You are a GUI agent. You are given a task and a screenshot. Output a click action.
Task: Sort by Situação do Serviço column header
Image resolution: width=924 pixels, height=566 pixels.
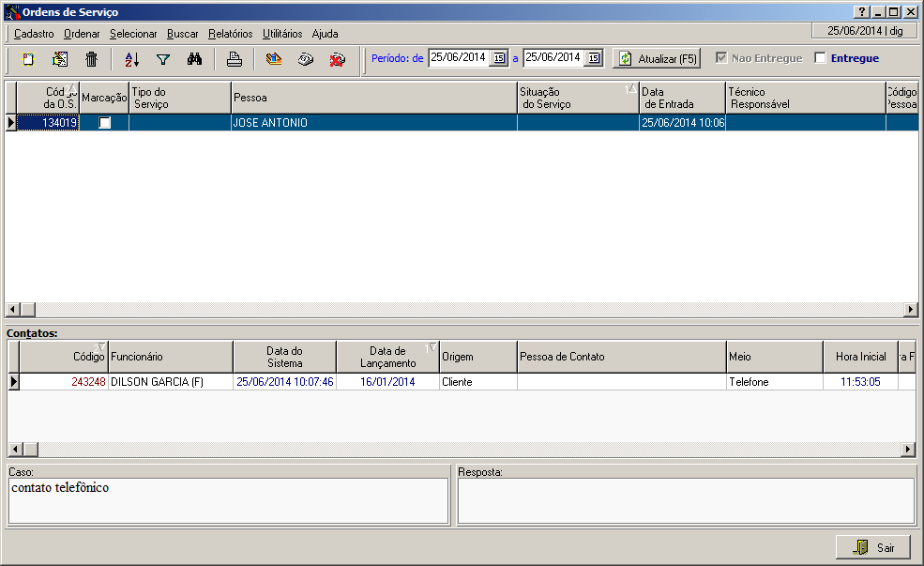pos(577,98)
